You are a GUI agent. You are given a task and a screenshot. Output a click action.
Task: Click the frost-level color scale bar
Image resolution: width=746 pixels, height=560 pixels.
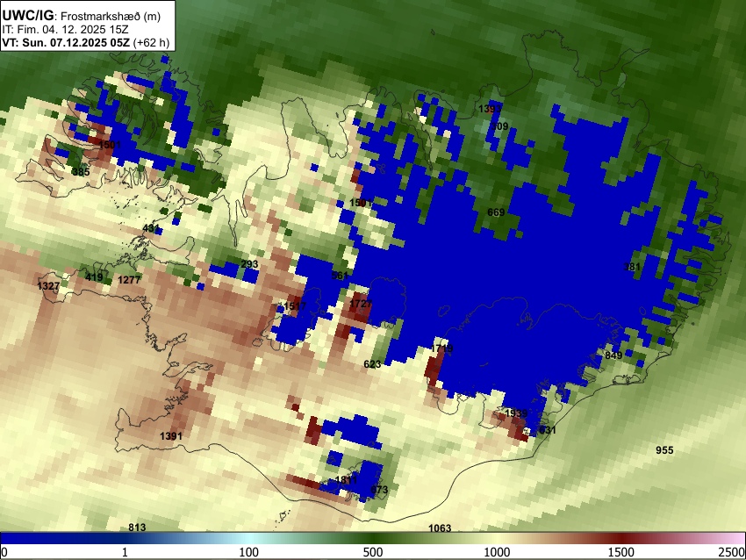[373, 538]
